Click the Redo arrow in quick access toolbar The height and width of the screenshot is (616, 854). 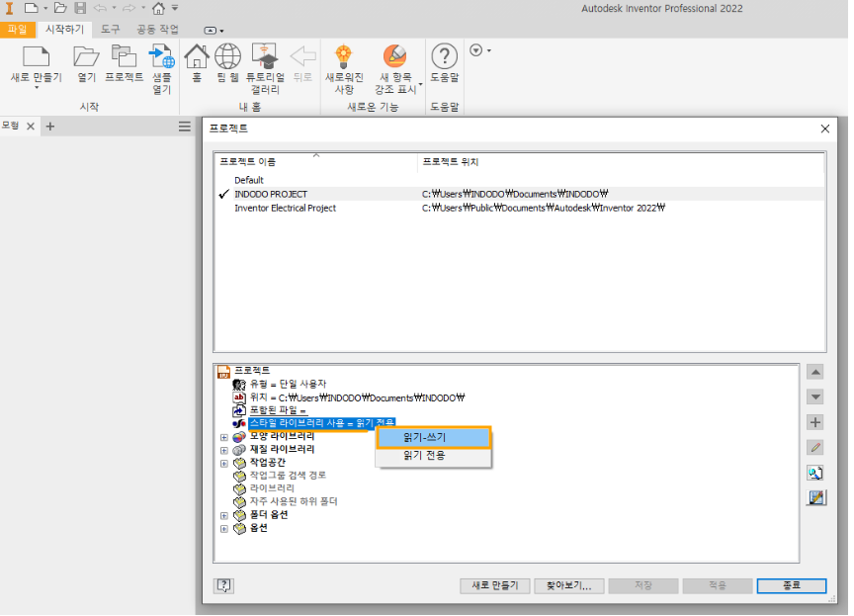tap(129, 8)
